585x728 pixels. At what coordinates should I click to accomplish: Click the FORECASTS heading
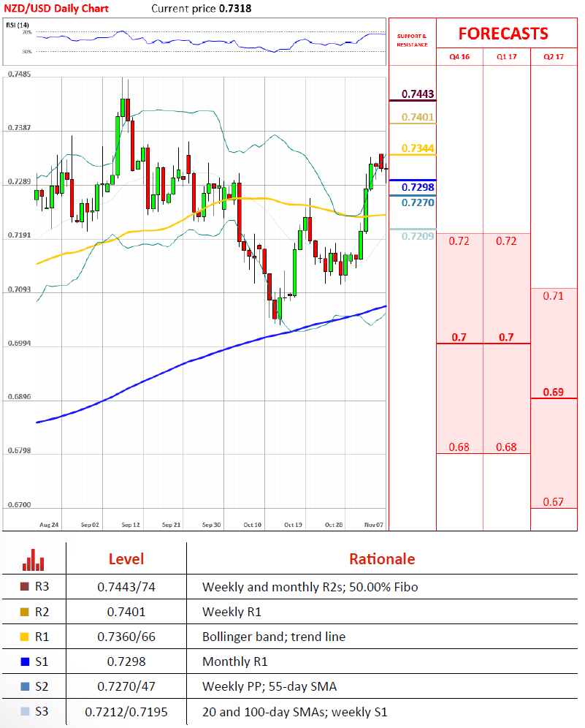pyautogui.click(x=503, y=34)
